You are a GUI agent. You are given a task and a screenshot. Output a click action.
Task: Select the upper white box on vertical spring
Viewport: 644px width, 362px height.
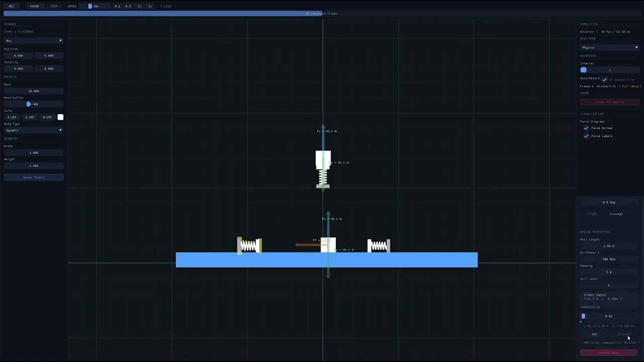coord(323,159)
